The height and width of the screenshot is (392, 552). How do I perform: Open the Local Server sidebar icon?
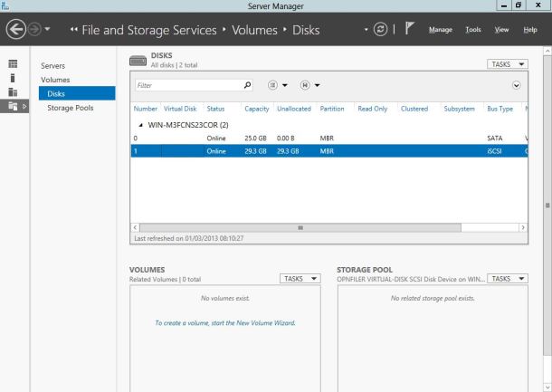point(13,78)
